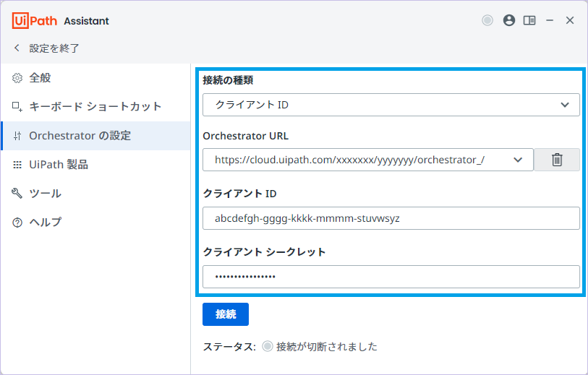Click the sliders icon beside Orchestrator の設定
The image size is (588, 375).
(17, 136)
